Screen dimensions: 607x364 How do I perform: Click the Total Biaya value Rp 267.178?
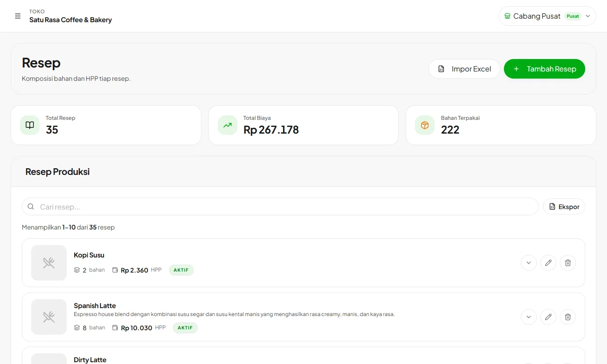[271, 130]
